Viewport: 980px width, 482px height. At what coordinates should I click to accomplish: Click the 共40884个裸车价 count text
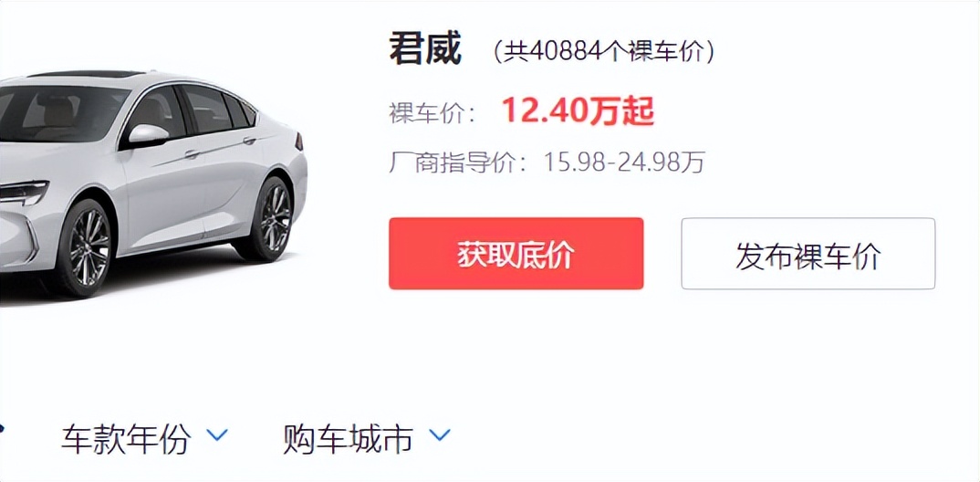coord(604,52)
